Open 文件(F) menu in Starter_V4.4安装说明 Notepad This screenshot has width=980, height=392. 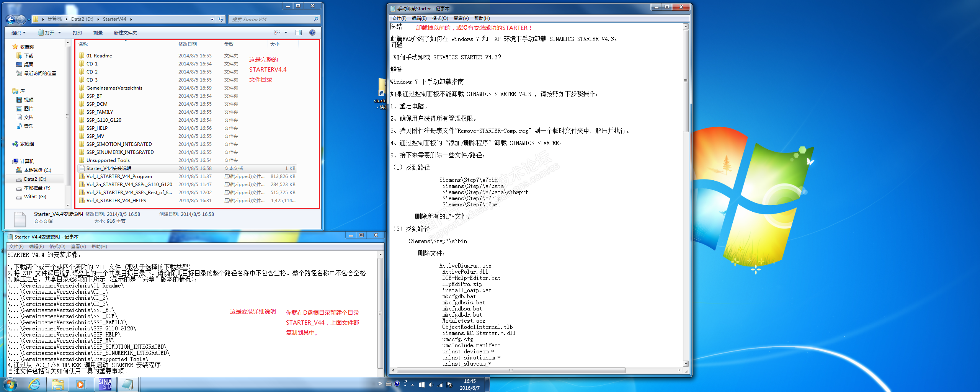point(16,247)
